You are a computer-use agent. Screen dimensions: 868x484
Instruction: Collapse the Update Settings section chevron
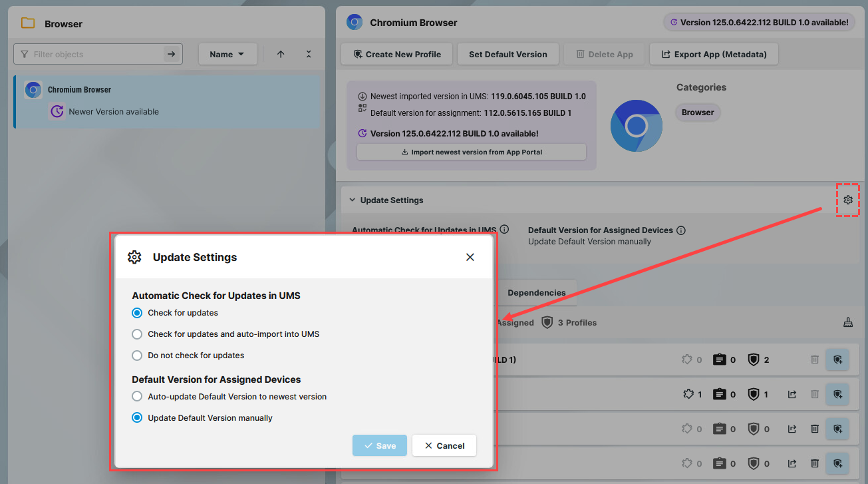353,200
